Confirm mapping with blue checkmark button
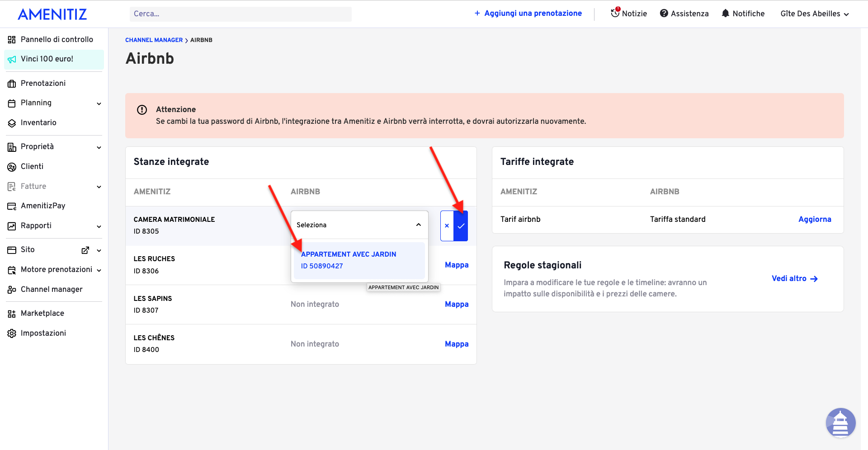 point(461,225)
